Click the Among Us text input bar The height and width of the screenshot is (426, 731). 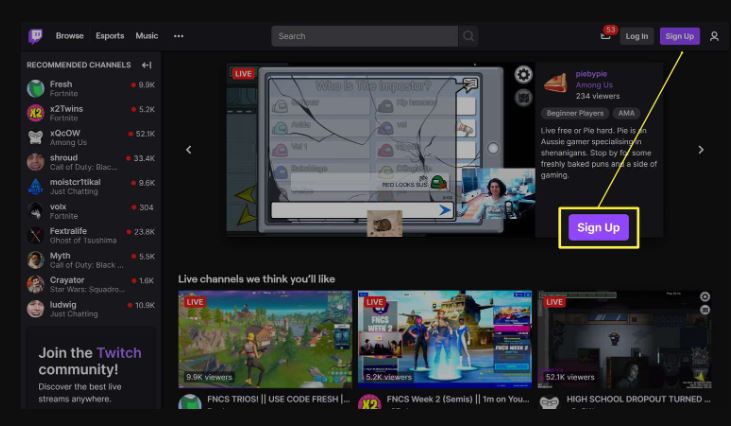[363, 210]
